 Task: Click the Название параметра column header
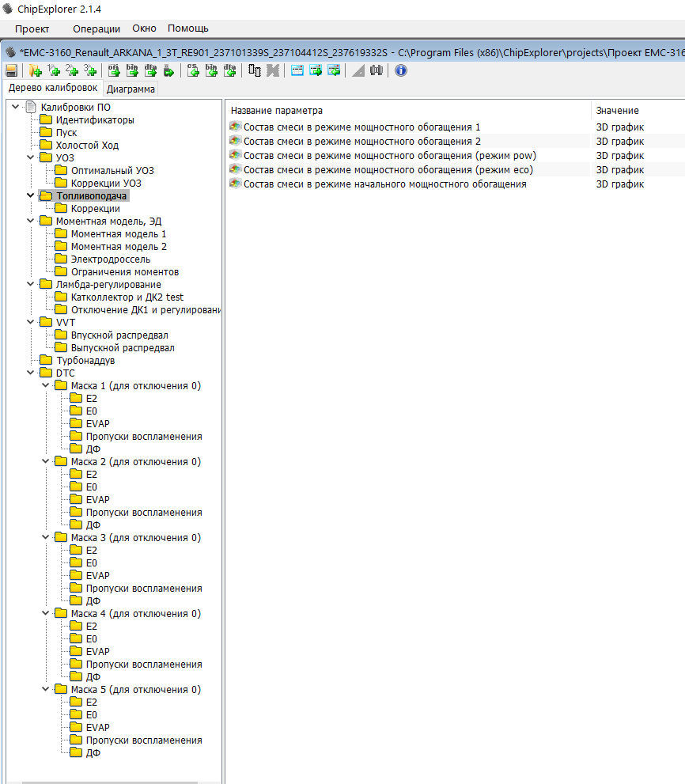(x=277, y=111)
